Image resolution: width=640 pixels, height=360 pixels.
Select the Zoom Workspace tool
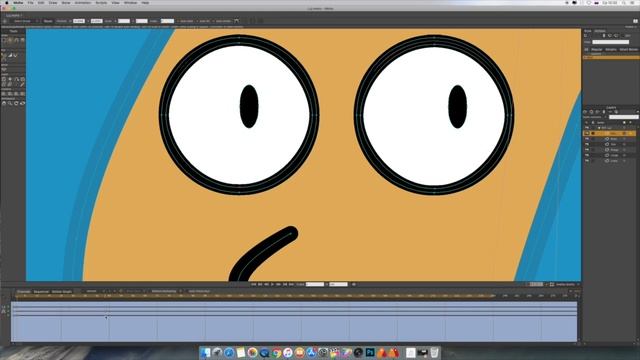(10, 103)
